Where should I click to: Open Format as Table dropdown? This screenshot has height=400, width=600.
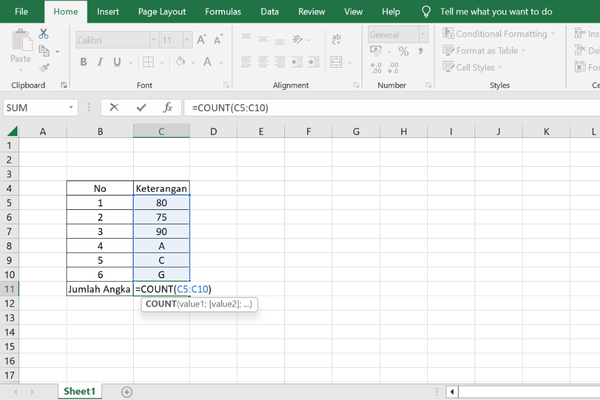(x=484, y=51)
